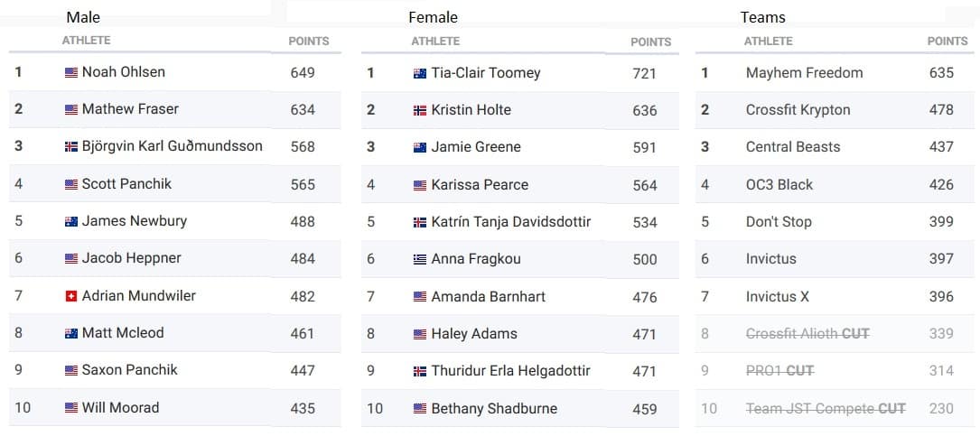Click the Swiss flag beside Adrian Mundwiler
980x436 pixels.
71,296
